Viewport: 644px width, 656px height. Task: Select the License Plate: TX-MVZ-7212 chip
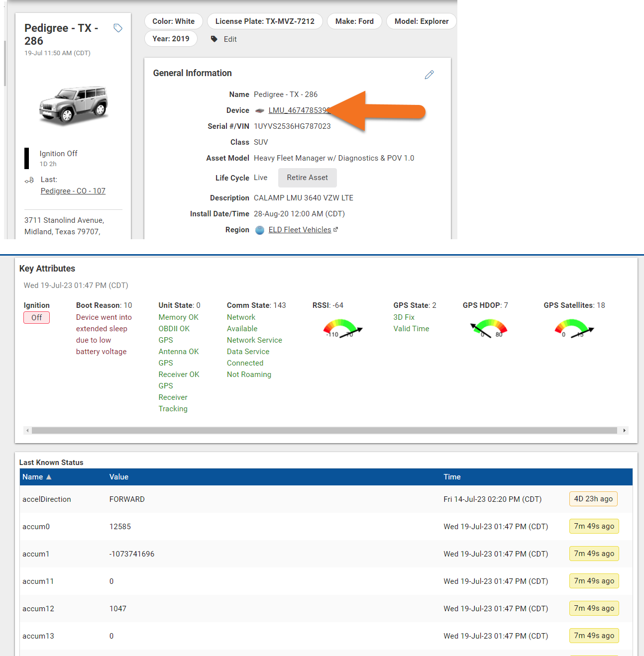click(265, 21)
